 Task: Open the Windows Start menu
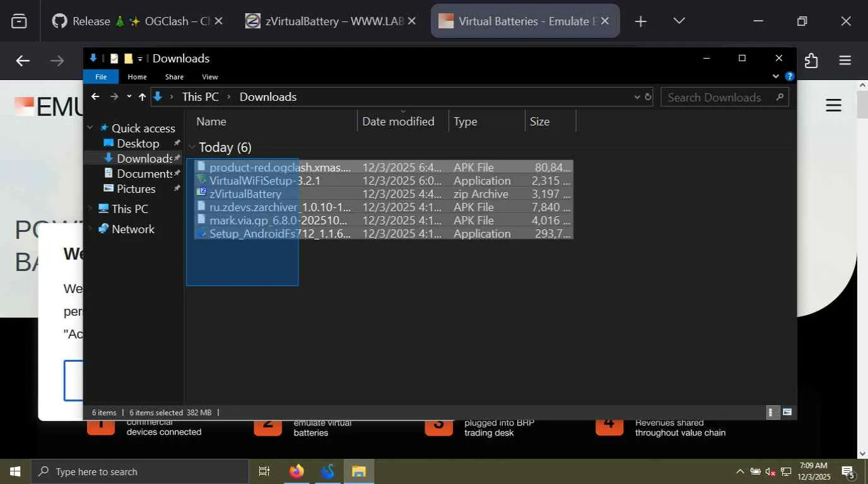(x=15, y=471)
